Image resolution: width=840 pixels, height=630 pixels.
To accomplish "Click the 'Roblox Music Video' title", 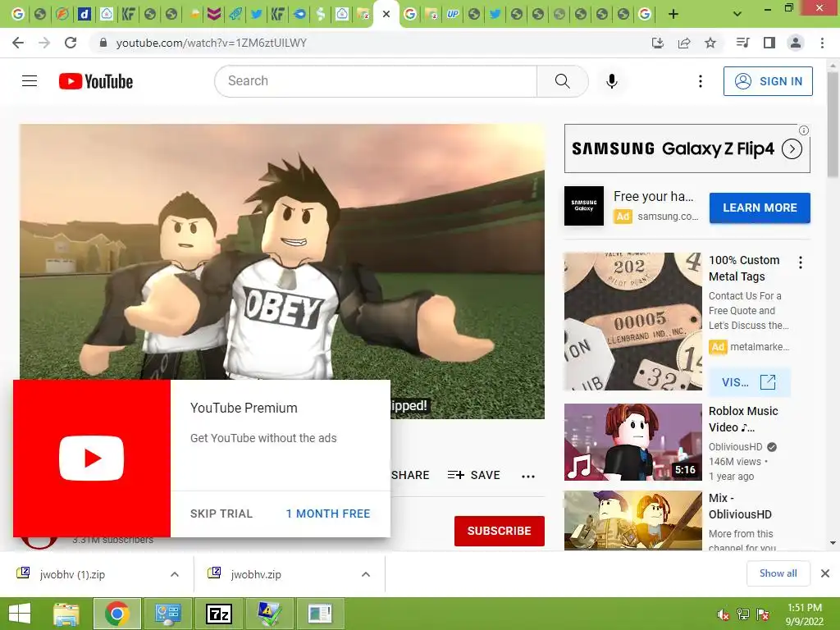I will (x=743, y=419).
